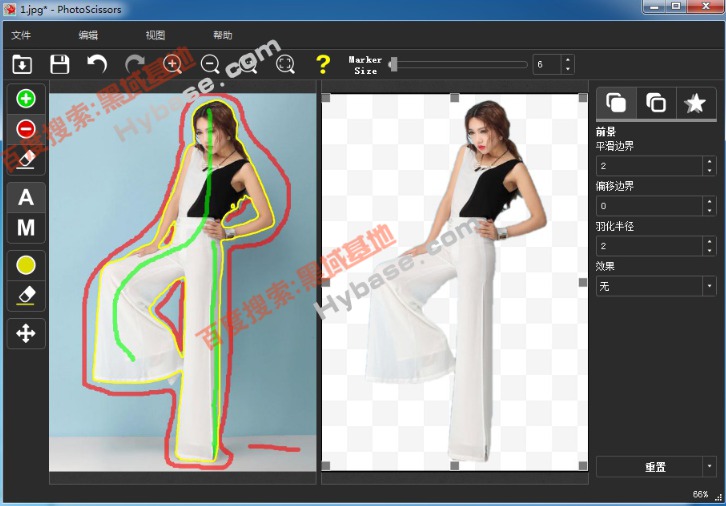Pick the yellow circle edge tool
Viewport: 726px width, 506px height.
click(26, 265)
